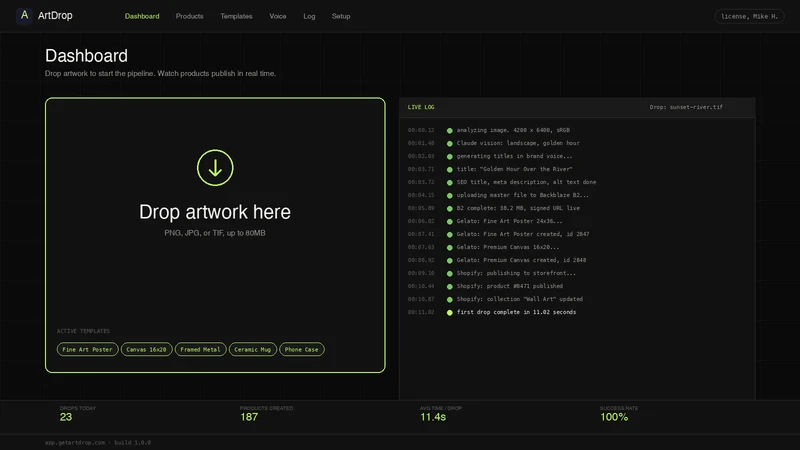Image resolution: width=800 pixels, height=450 pixels.
Task: Select the Fine Art Poster template chip
Action: coord(87,349)
